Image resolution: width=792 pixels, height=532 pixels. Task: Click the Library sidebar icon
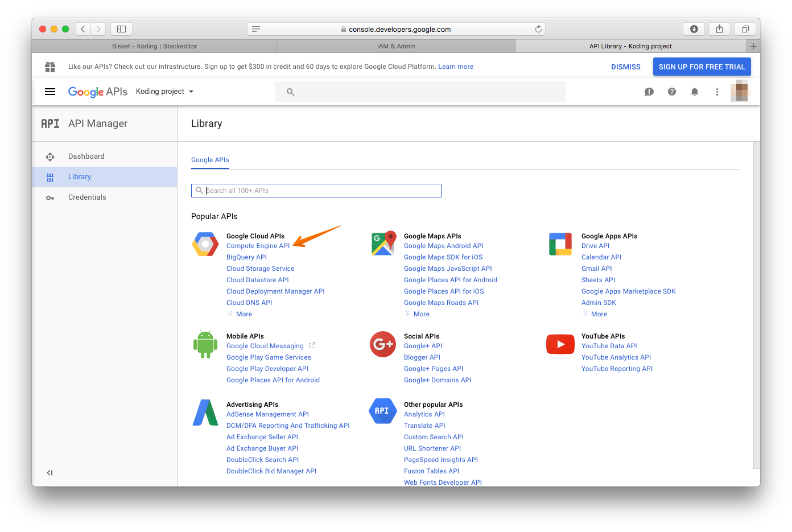coord(50,178)
